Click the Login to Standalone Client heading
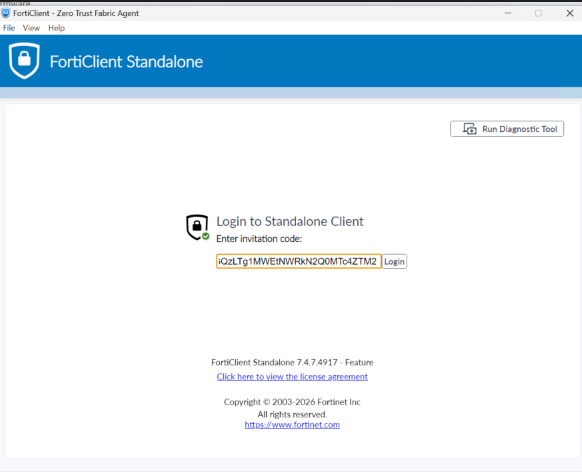This screenshot has width=582, height=472. 290,221
